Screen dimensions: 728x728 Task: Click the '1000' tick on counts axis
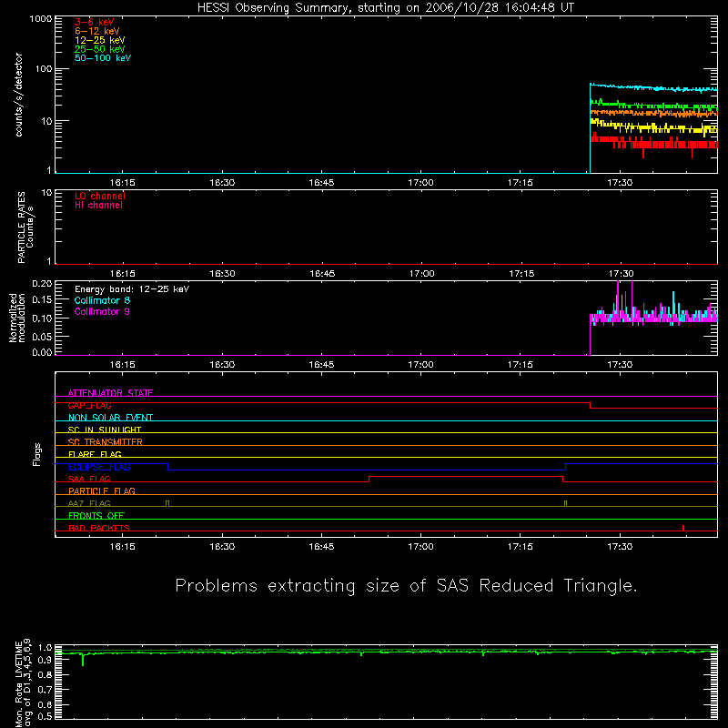pos(41,19)
